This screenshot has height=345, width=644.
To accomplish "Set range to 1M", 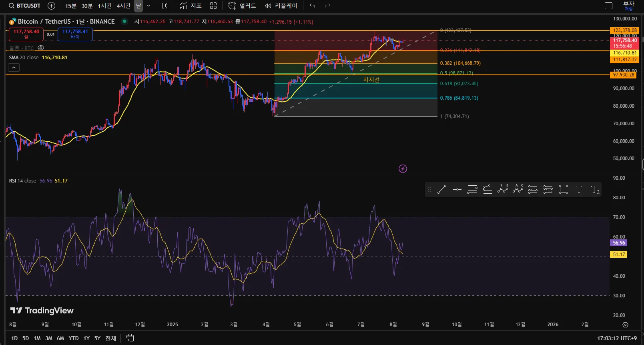I will click(37, 338).
